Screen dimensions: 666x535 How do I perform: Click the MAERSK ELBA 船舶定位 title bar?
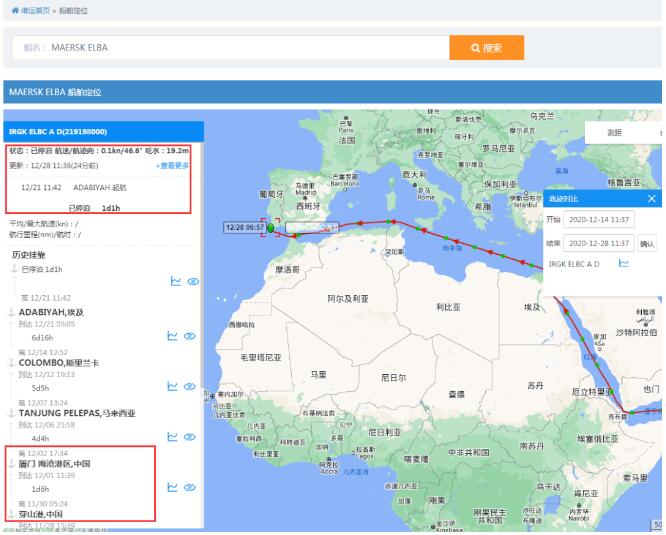pyautogui.click(x=333, y=92)
